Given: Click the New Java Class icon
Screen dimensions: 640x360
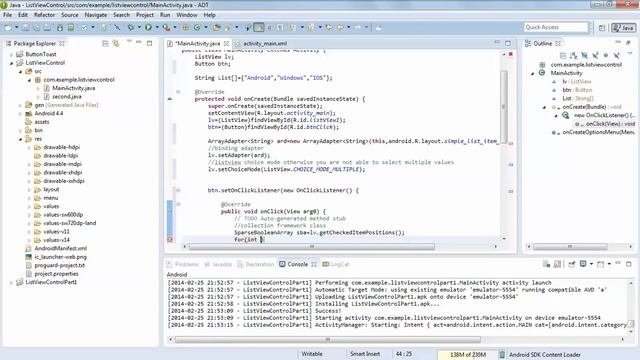Looking at the screenshot, I should click(197, 27).
